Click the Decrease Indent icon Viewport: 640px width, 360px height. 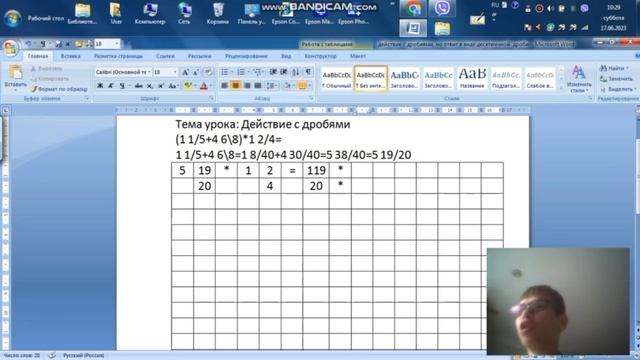[x=273, y=72]
